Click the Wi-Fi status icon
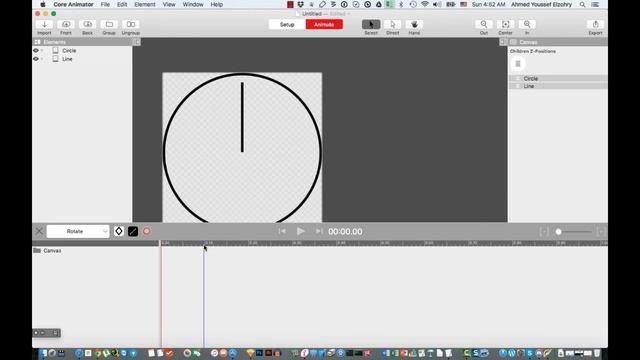This screenshot has height=360, width=640. point(425,4)
